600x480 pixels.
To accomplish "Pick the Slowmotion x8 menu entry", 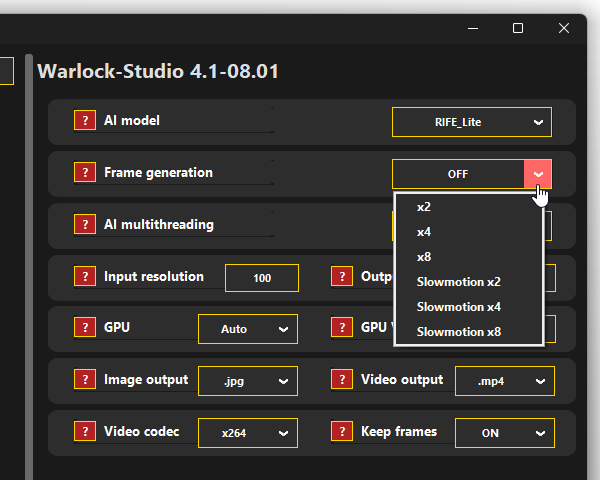I will [x=458, y=332].
